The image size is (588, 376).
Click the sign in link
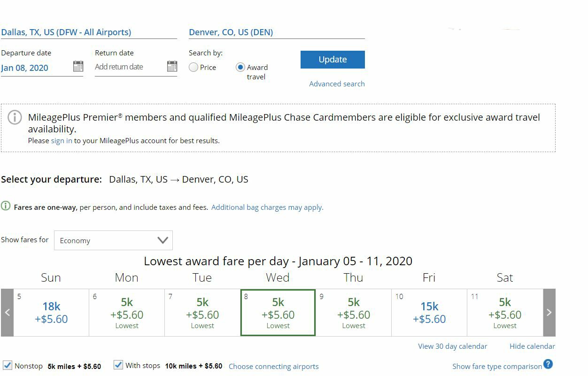click(62, 140)
